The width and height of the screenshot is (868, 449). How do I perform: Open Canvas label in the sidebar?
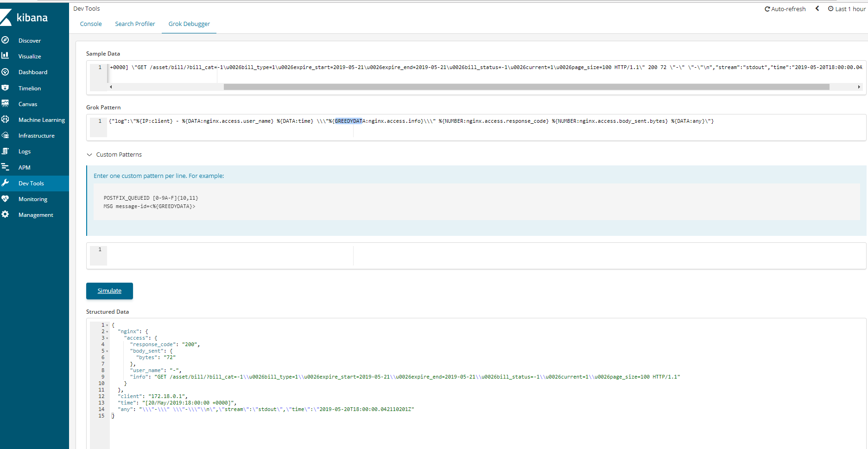[28, 104]
